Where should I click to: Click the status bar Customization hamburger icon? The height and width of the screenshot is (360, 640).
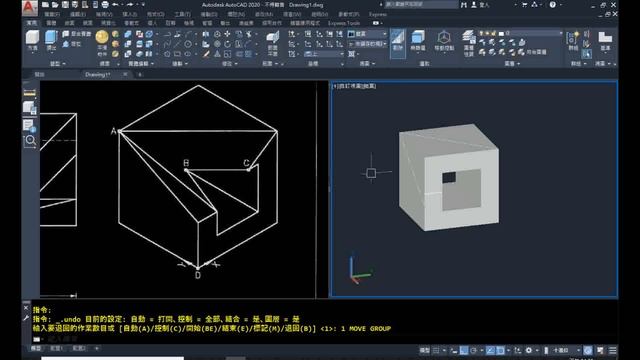(613, 350)
